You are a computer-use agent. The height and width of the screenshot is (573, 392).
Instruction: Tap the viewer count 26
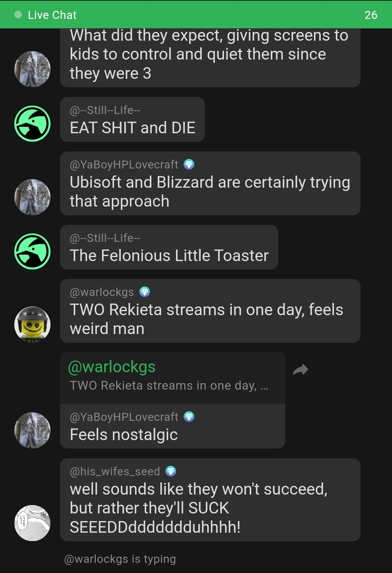click(x=371, y=15)
